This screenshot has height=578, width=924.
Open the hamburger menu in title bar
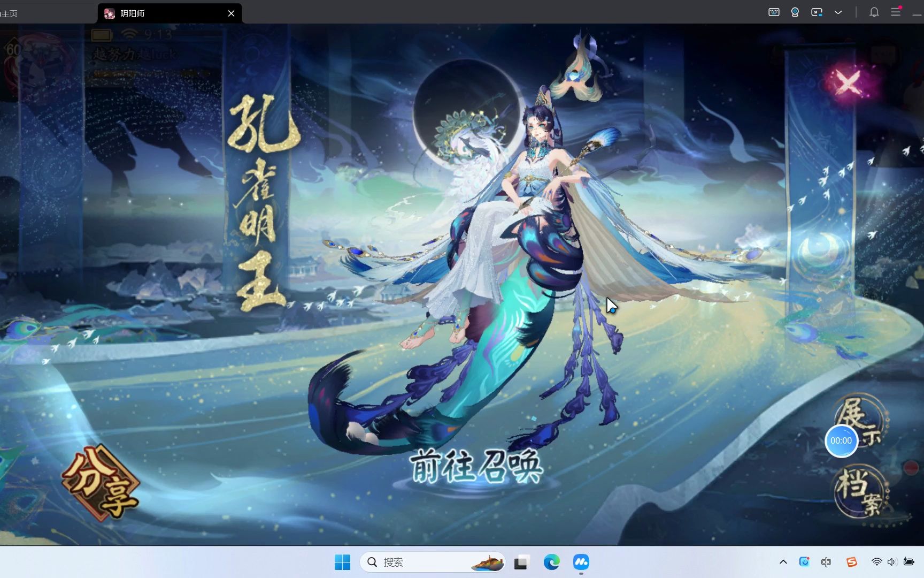[x=896, y=12]
